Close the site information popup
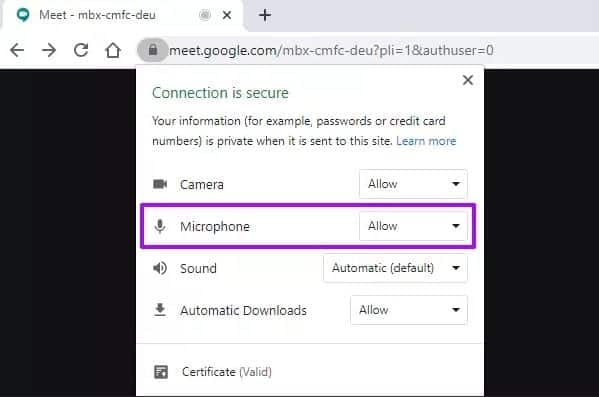The height and width of the screenshot is (397, 599). pyautogui.click(x=468, y=80)
